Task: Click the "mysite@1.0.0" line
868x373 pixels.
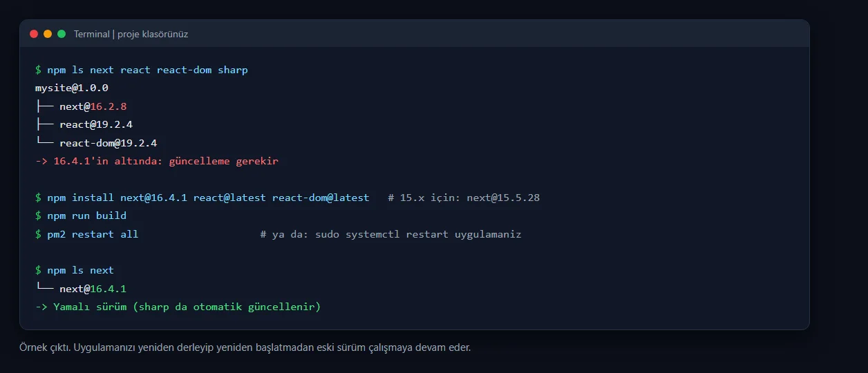Action: pos(72,88)
